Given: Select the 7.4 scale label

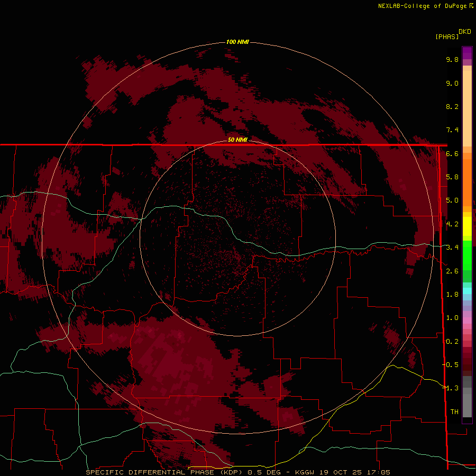Looking at the screenshot, I should (x=452, y=130).
